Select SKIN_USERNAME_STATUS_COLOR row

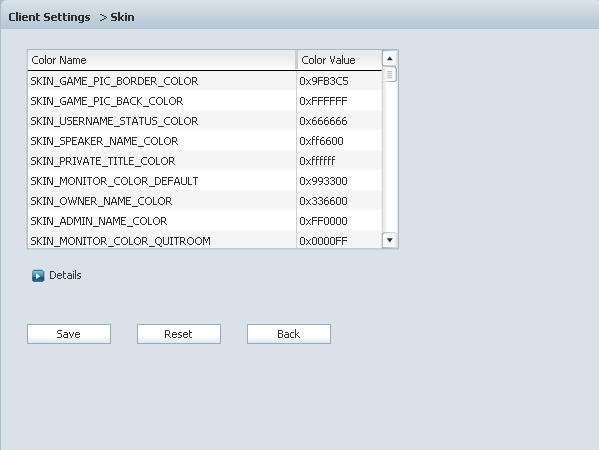click(x=205, y=121)
